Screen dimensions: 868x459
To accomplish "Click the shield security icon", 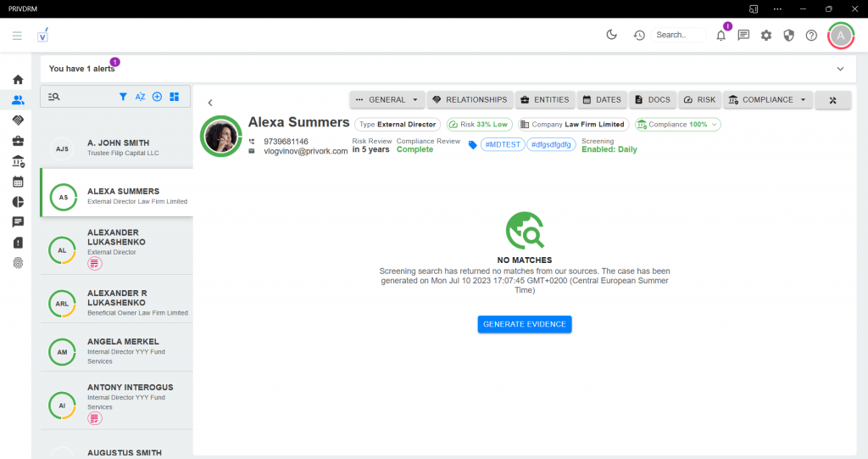I will point(788,35).
